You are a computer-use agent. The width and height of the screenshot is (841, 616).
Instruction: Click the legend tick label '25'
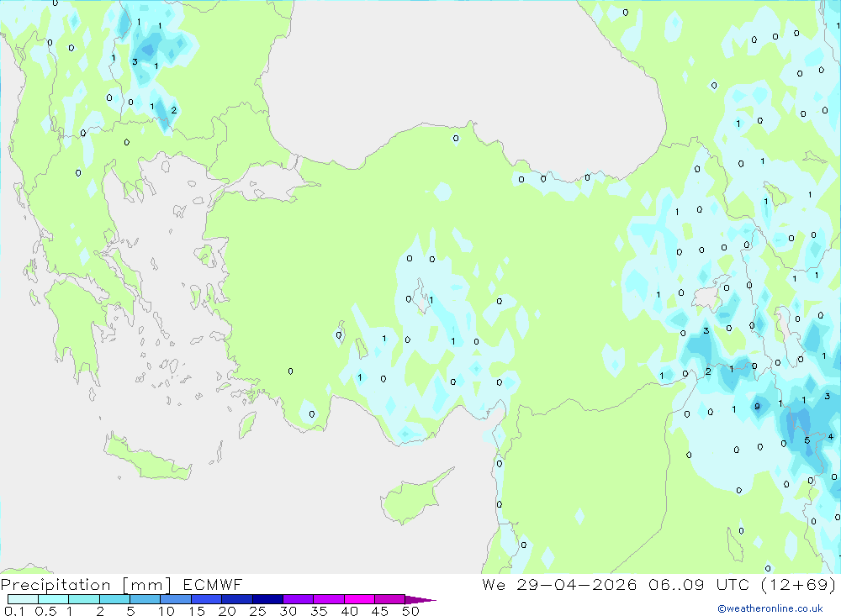(x=257, y=611)
